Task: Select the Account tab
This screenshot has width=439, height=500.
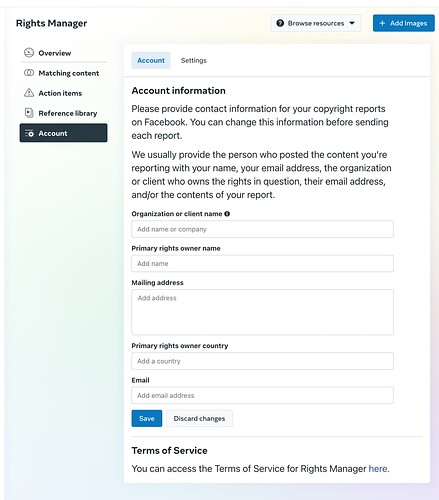Action: [x=151, y=60]
